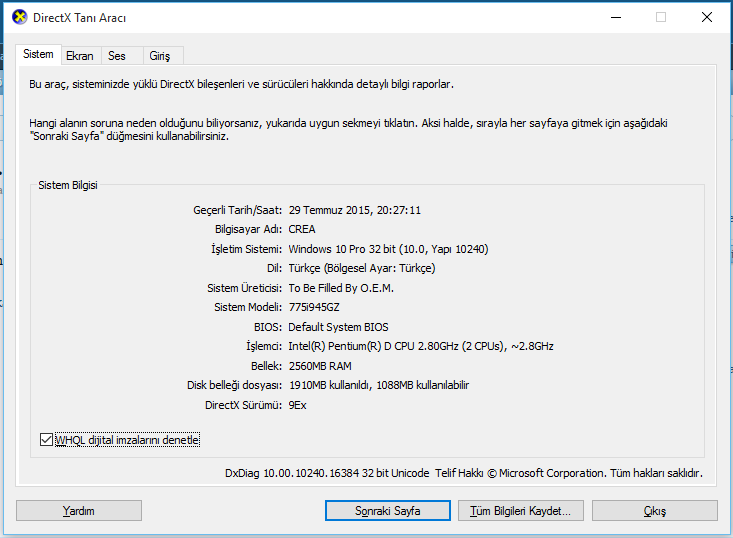Click the DirectX icon in title bar
This screenshot has width=733, height=538.
click(x=20, y=17)
